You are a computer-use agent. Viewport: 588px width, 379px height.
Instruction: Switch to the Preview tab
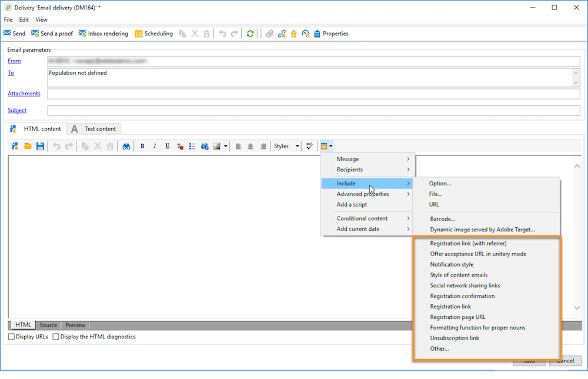point(75,325)
